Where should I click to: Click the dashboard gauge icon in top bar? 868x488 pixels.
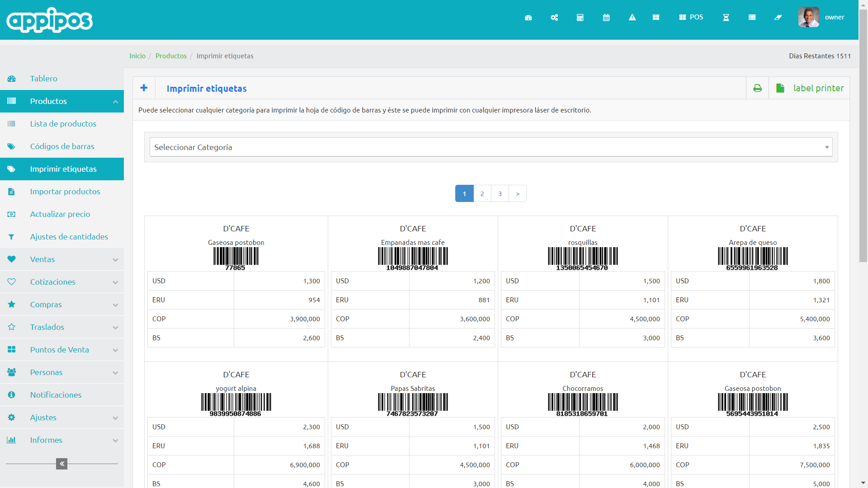528,18
